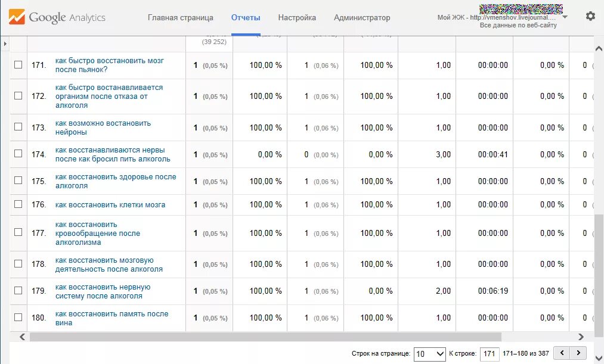Screen dimensions: 604x364
Task: Click inside the 'К строке' input field
Action: coord(490,353)
